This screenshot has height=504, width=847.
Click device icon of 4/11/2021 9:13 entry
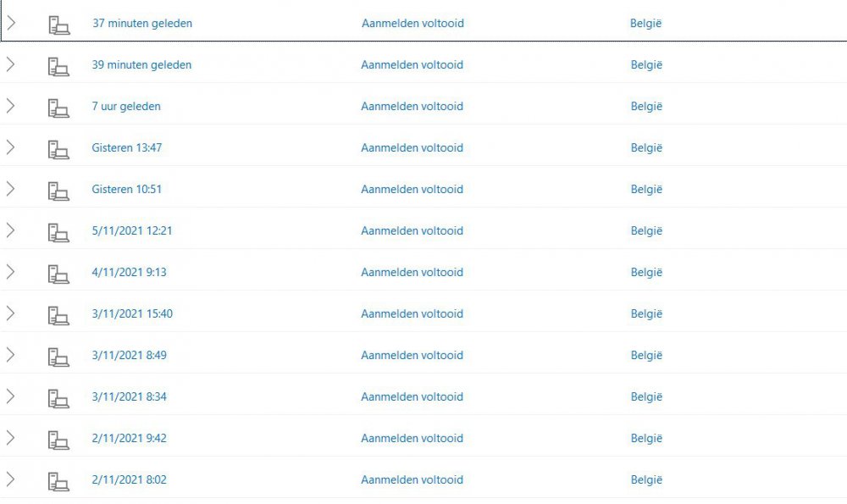point(58,273)
